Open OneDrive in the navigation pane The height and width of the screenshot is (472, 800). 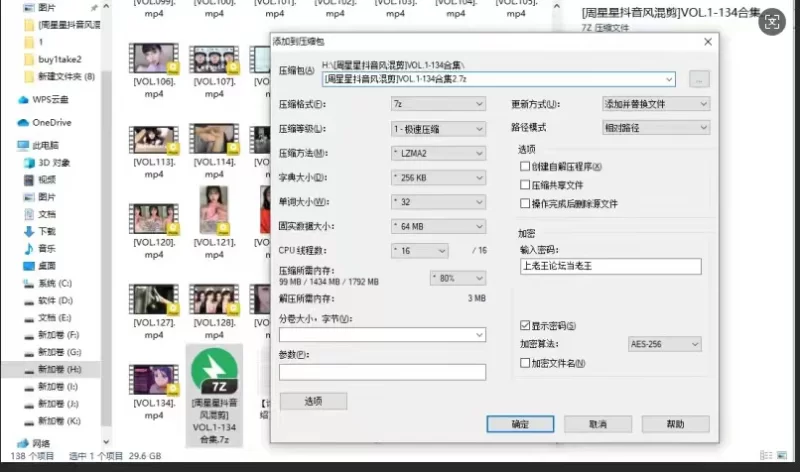tap(51, 122)
